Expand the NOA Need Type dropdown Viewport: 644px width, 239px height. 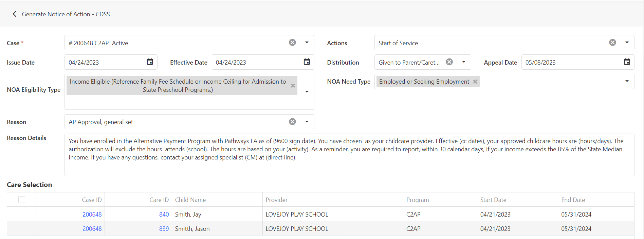point(627,81)
